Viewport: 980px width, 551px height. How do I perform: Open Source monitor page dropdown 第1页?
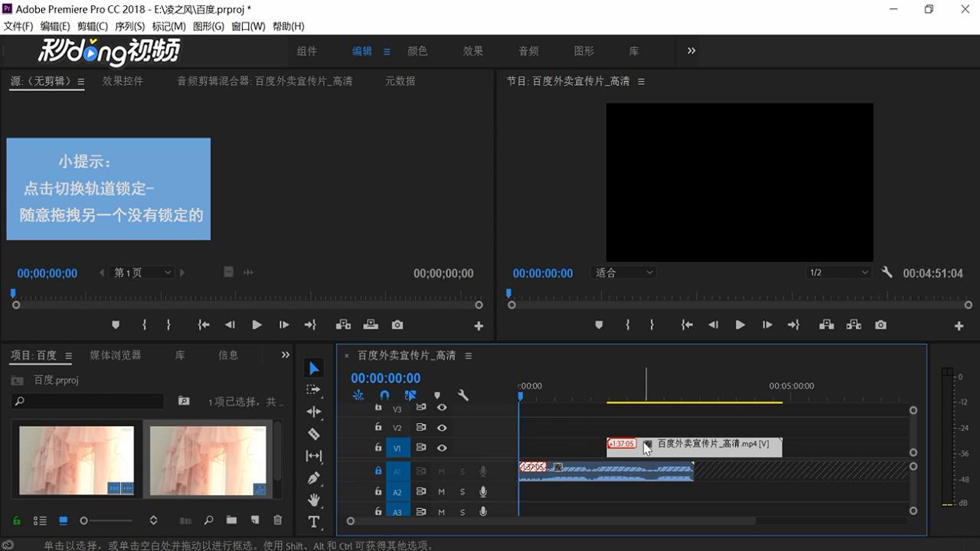(143, 272)
